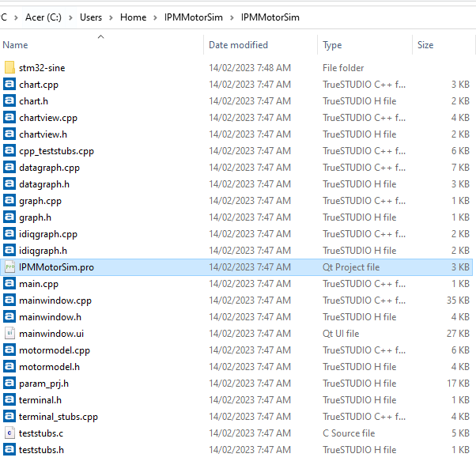Click the motormodel.h file icon
Image resolution: width=476 pixels, height=465 pixels.
click(x=9, y=367)
